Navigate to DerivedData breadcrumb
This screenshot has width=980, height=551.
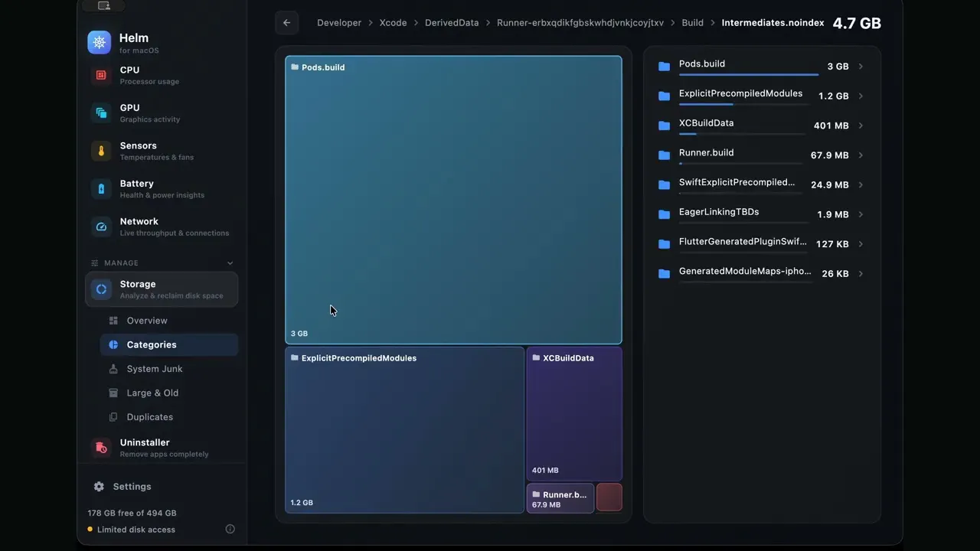pos(452,23)
